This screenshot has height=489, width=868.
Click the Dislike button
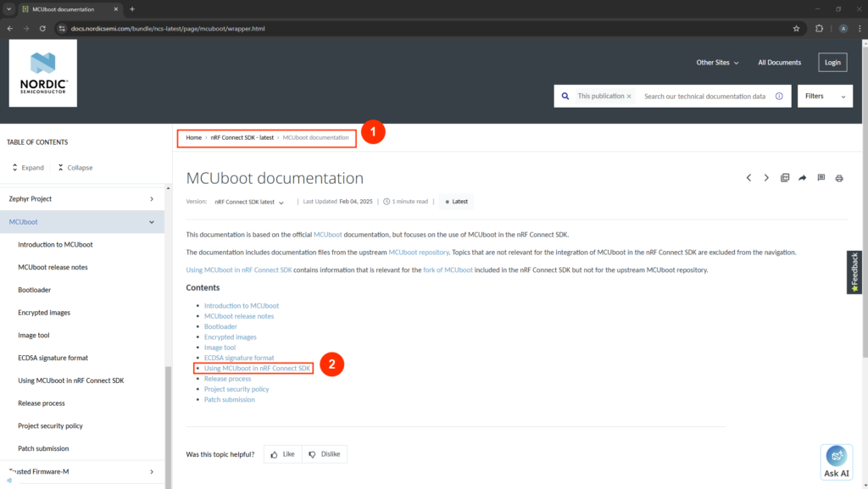click(325, 454)
